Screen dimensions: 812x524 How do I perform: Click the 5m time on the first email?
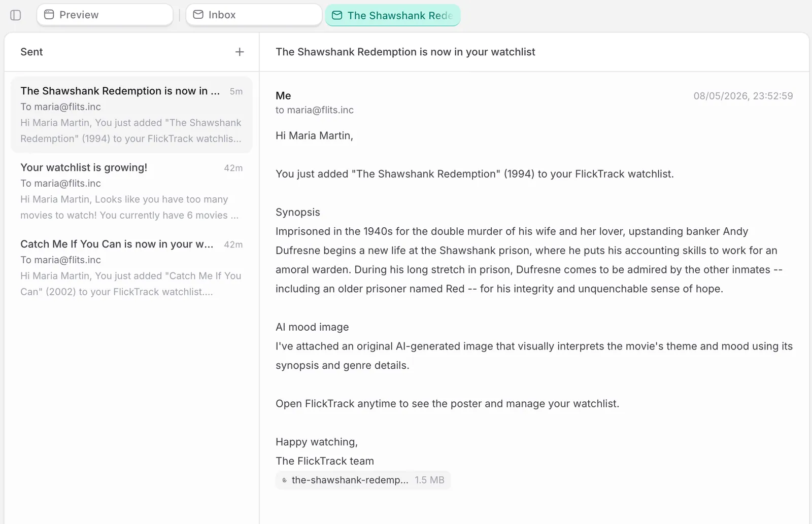(x=236, y=91)
